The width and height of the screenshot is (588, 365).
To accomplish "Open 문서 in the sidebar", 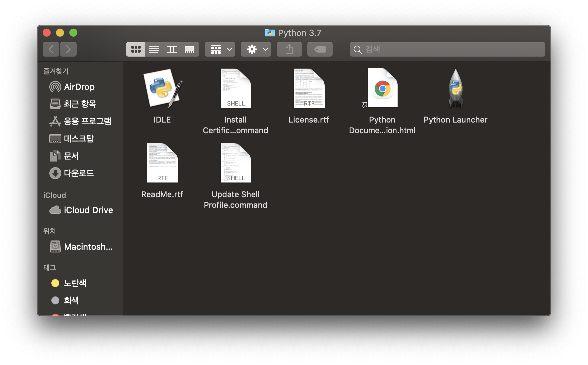I will click(x=80, y=156).
